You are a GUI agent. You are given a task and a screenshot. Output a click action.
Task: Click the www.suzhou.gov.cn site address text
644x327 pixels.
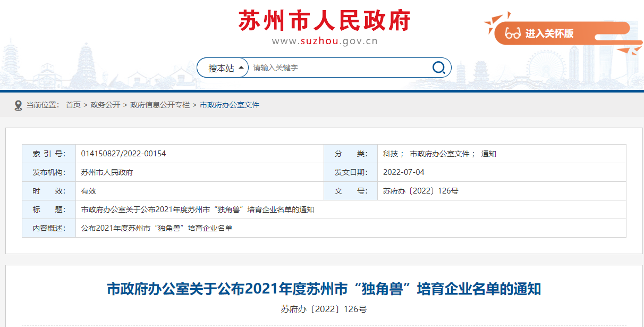tap(325, 41)
